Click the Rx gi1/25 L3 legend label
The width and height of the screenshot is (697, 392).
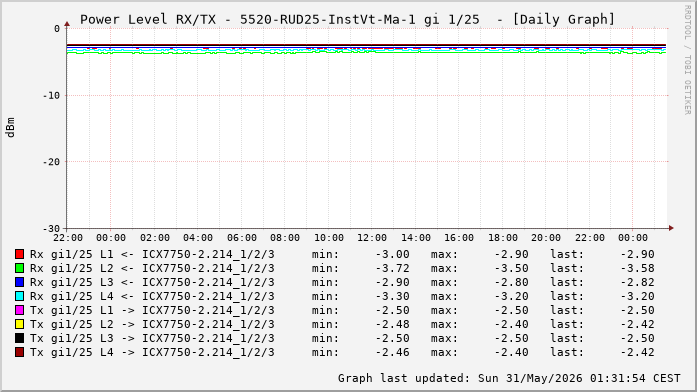point(152,283)
